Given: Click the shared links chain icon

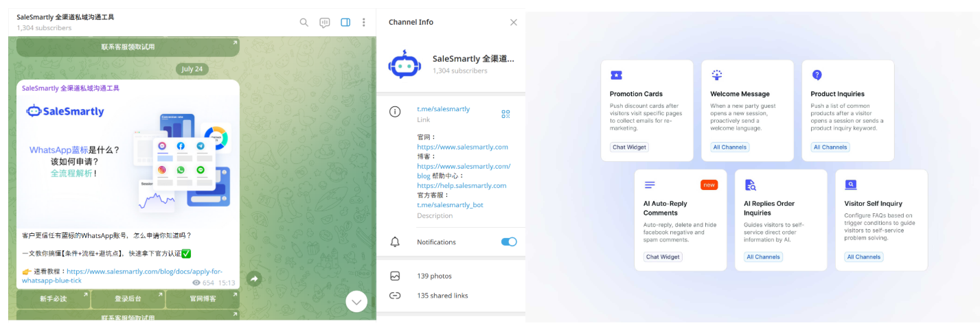Looking at the screenshot, I should pyautogui.click(x=395, y=296).
